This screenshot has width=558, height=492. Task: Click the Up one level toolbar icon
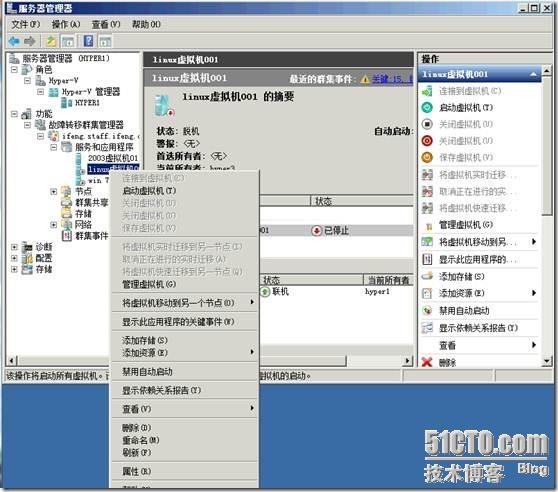pos(51,41)
